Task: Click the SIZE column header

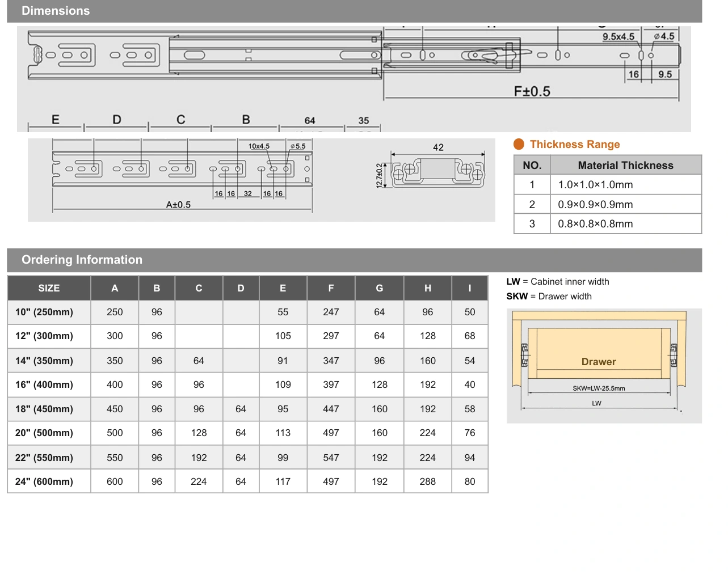Action: (x=49, y=288)
